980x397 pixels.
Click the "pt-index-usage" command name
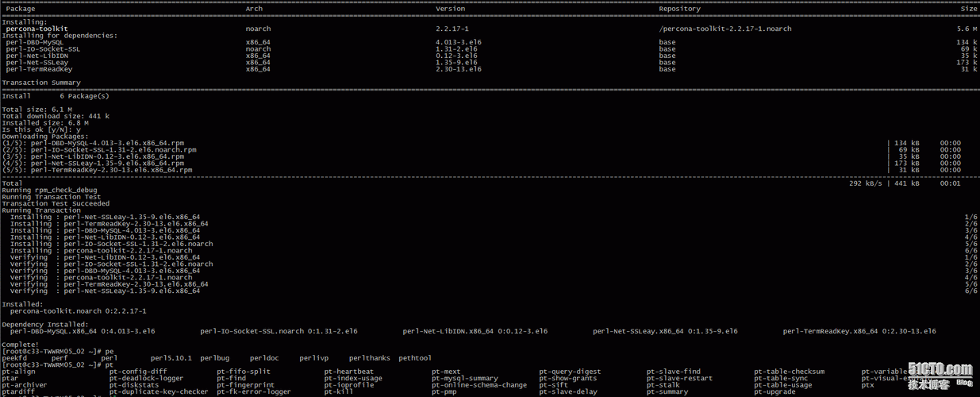coord(353,379)
